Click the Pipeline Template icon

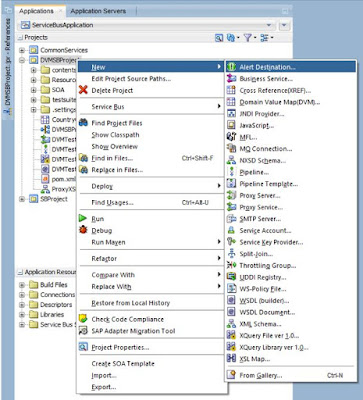pyautogui.click(x=231, y=184)
